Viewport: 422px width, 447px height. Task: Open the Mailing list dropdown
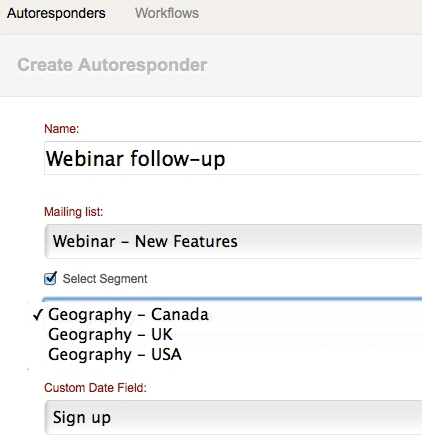tap(233, 241)
